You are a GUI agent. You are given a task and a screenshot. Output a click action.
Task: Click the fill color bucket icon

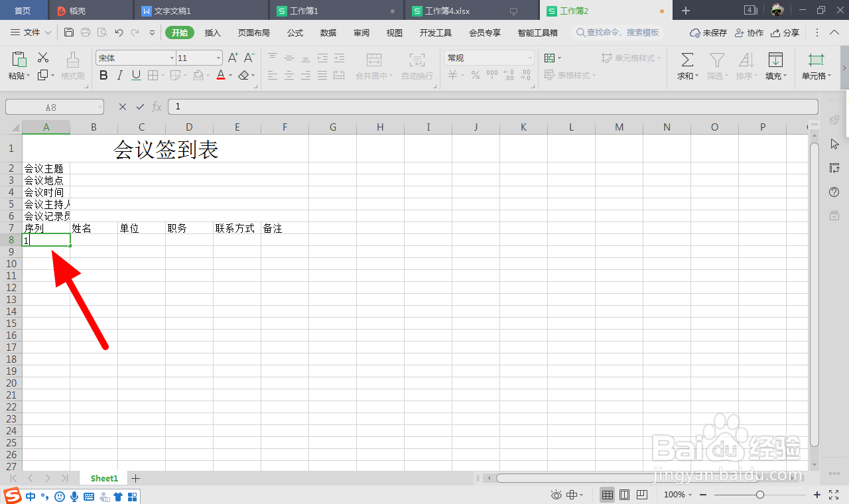tap(198, 76)
